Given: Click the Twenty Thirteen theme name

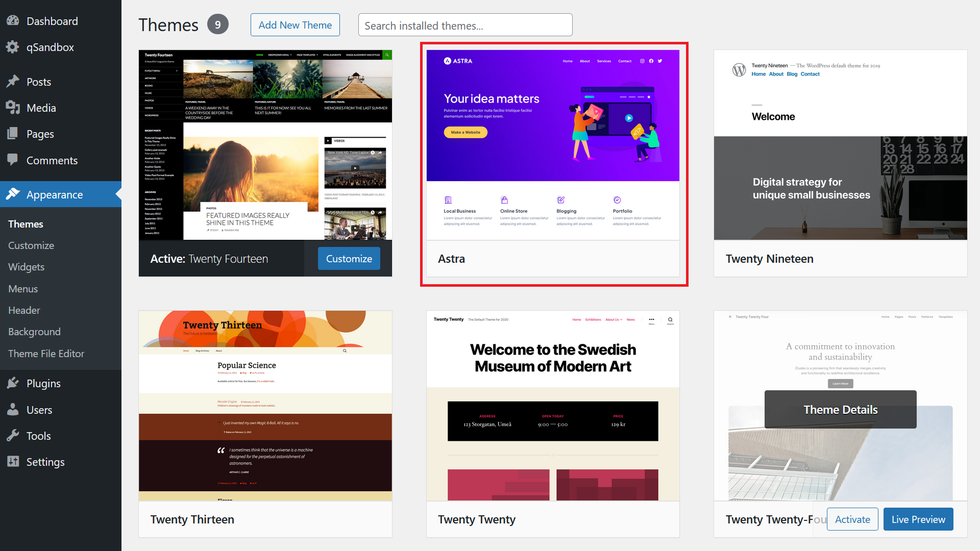Looking at the screenshot, I should [192, 519].
